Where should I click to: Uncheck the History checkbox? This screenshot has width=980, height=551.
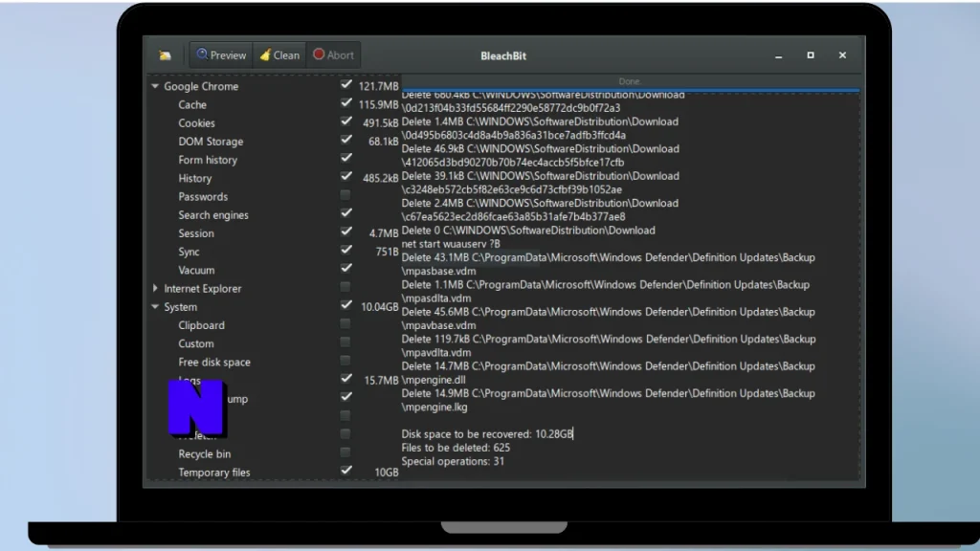tap(345, 176)
